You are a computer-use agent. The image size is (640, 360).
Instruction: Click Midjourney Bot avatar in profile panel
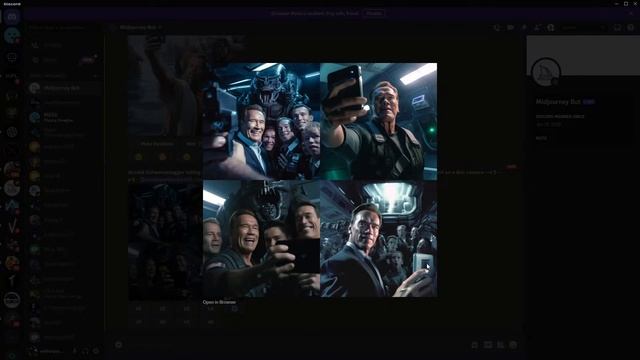pyautogui.click(x=546, y=73)
